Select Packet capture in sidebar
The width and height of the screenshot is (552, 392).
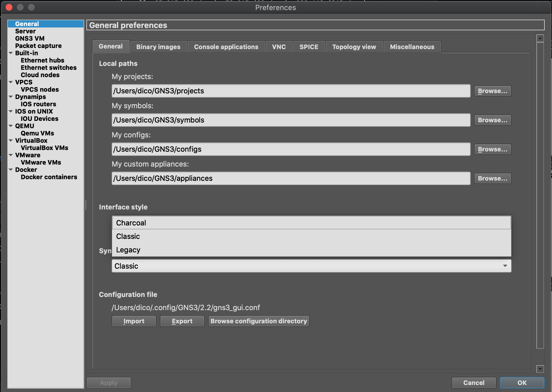click(38, 46)
